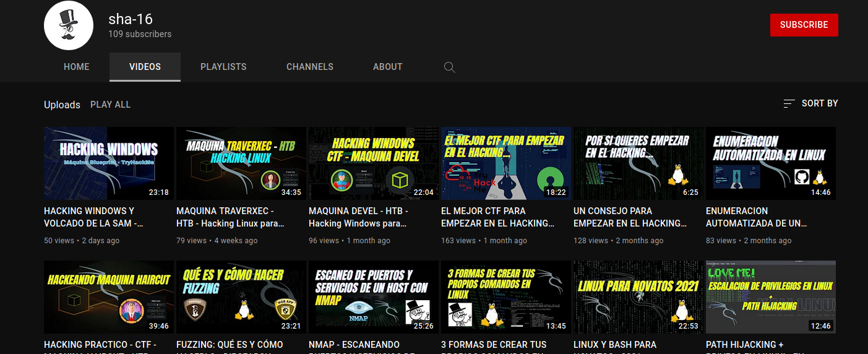
Task: Open the 3 FORMAS DE CREAR TUS title
Action: click(494, 345)
